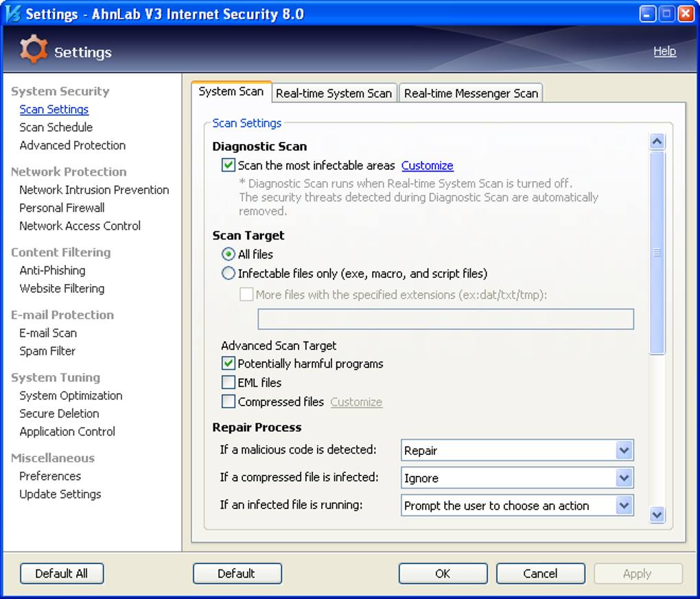This screenshot has width=700, height=599.
Task: Select the All files radio button
Action: (x=228, y=254)
